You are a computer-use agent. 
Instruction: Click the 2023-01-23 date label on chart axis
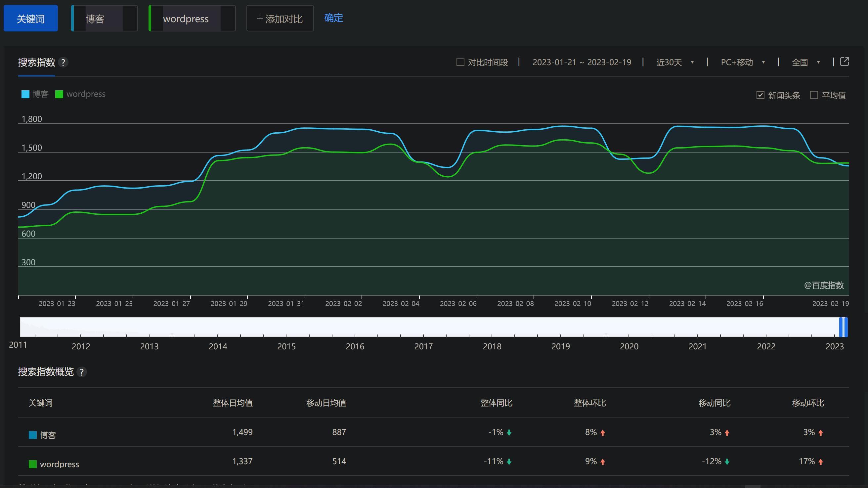tap(57, 304)
